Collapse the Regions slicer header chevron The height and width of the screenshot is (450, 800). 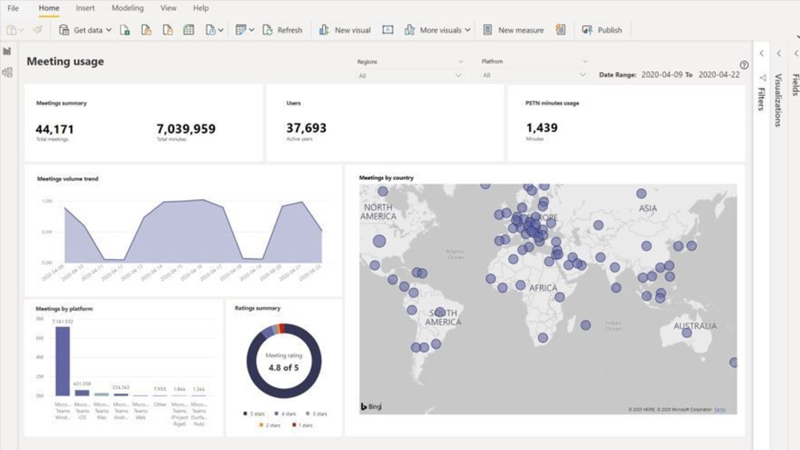461,62
